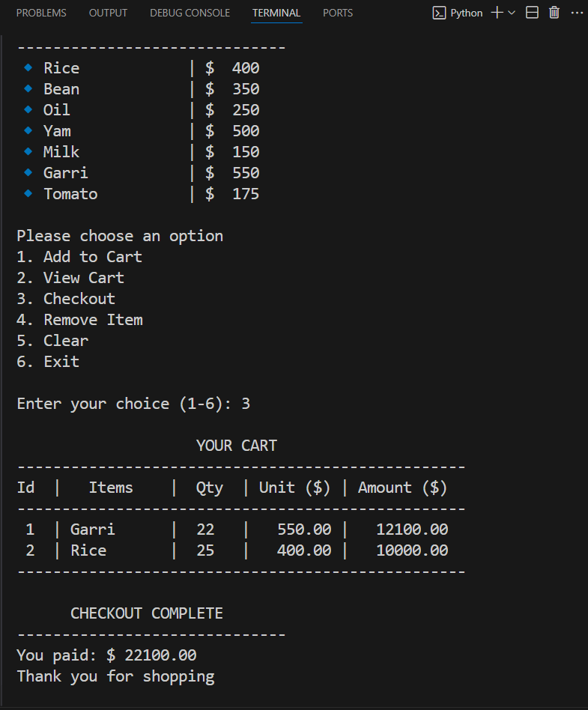Switch to the PORTS tab
The width and height of the screenshot is (588, 710).
click(338, 13)
